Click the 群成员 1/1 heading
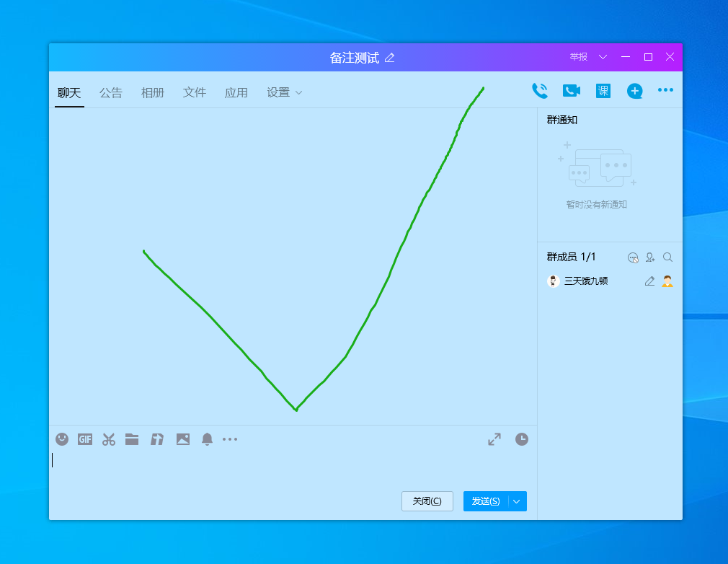728x564 pixels. tap(571, 257)
